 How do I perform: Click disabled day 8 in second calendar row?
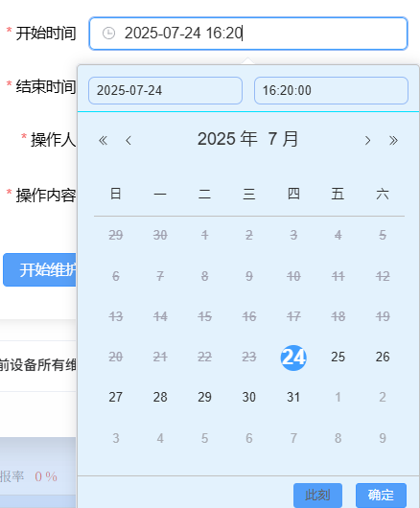(x=204, y=276)
